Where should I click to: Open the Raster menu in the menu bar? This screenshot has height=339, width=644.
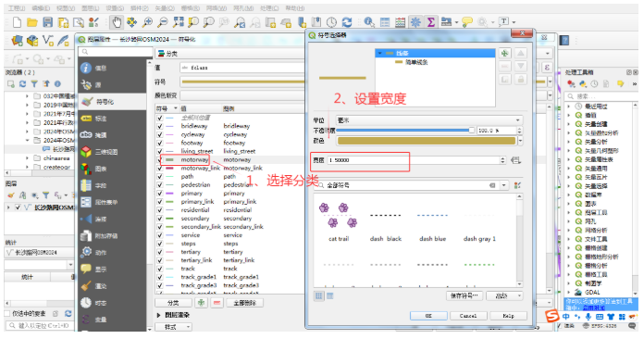tap(191, 8)
